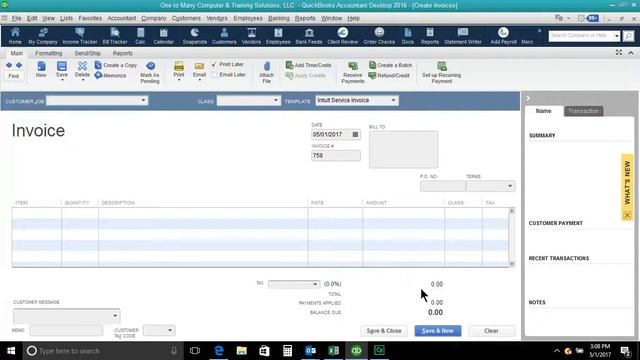Open the Lists menu
Viewport: 640px width, 360px height.
(x=66, y=18)
